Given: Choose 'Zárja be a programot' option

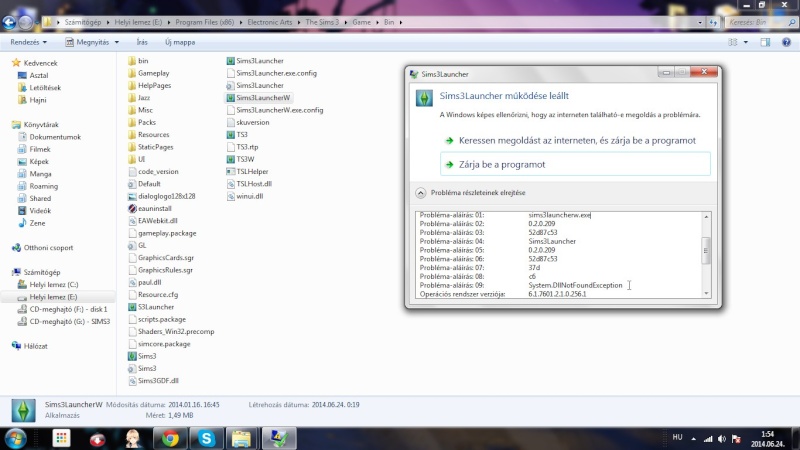Looking at the screenshot, I should click(x=575, y=164).
